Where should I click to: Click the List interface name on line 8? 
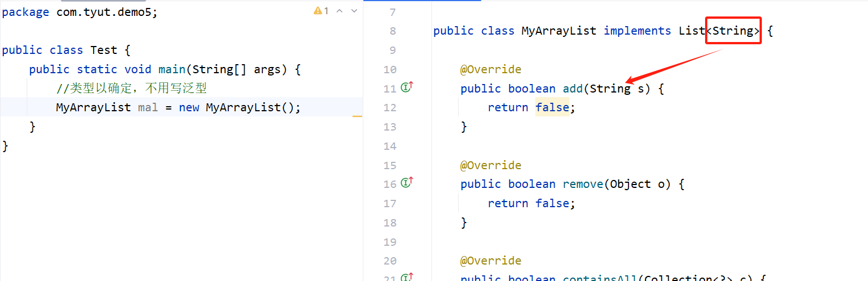(691, 31)
